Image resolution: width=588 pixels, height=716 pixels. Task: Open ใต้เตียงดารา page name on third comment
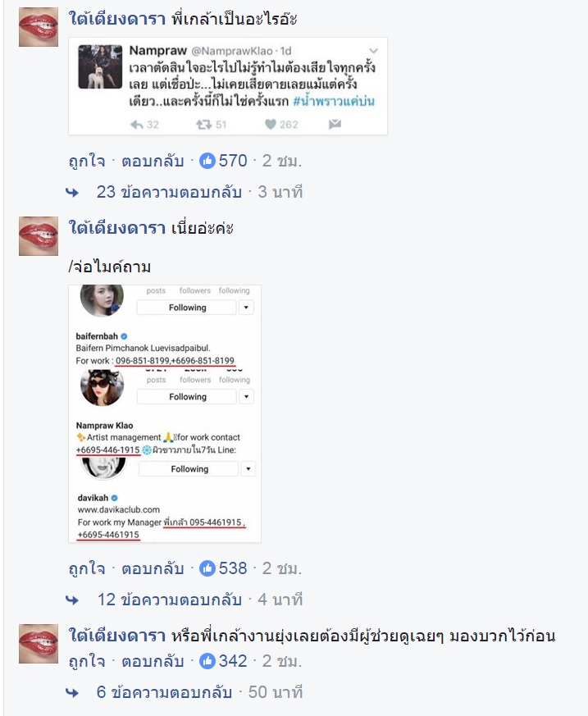[x=117, y=636]
